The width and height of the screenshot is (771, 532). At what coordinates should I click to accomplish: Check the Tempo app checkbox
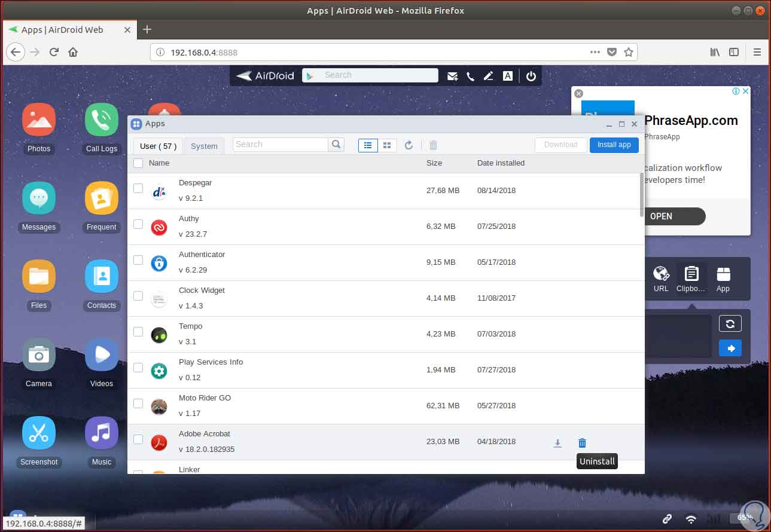coord(138,332)
